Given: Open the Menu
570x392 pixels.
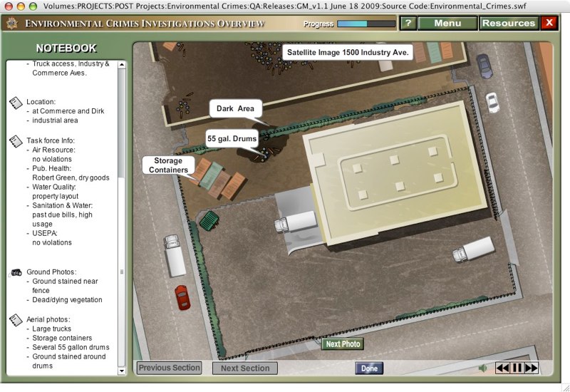Looking at the screenshot, I should pos(447,23).
